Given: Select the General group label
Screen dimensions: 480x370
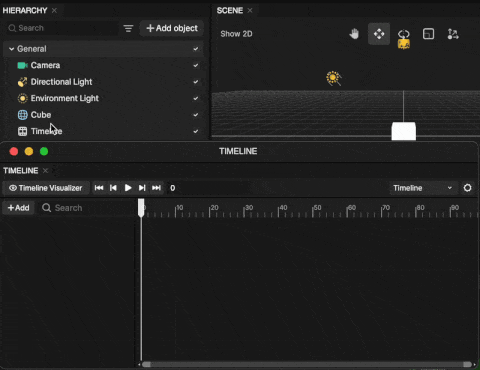Looking at the screenshot, I should (x=32, y=49).
